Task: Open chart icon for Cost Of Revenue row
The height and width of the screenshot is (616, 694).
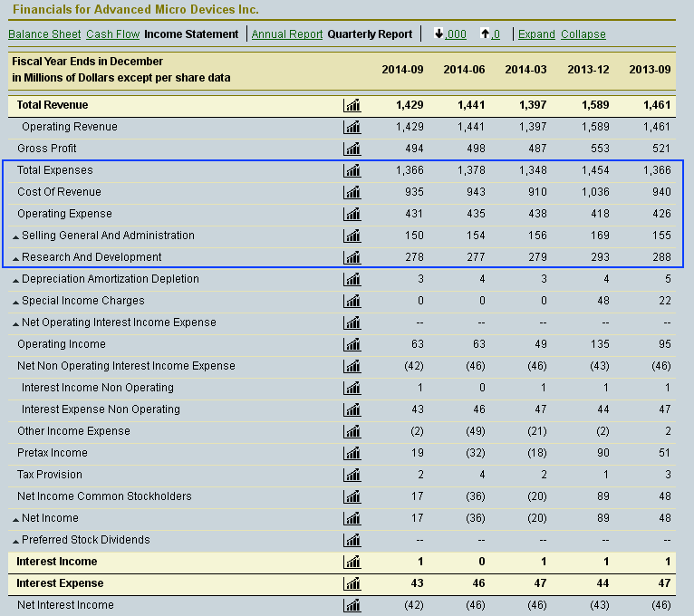Action: click(x=352, y=192)
